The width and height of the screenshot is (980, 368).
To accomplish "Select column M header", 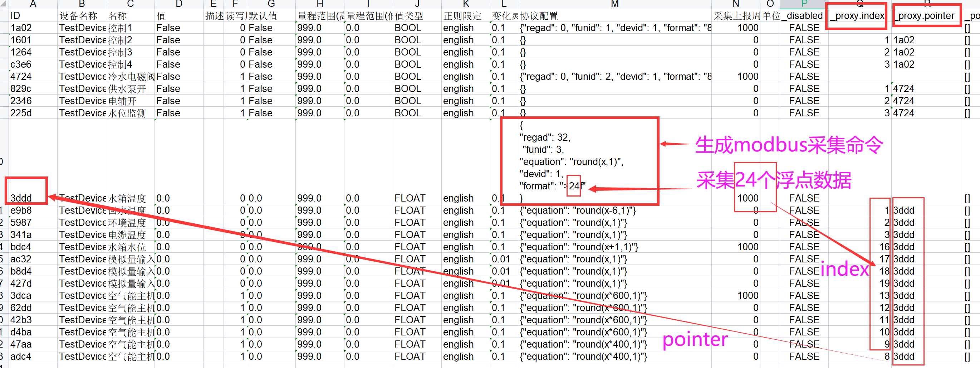I will coord(614,4).
